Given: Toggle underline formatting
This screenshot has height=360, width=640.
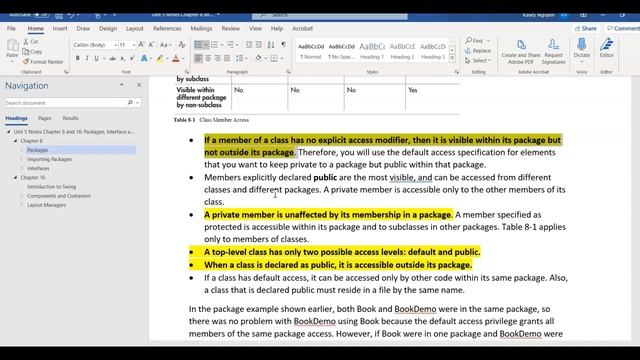Looking at the screenshot, I should coord(96,58).
